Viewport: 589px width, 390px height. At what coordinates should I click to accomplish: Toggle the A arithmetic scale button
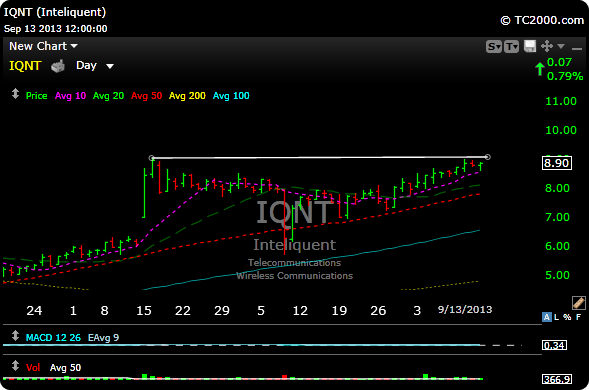point(547,317)
